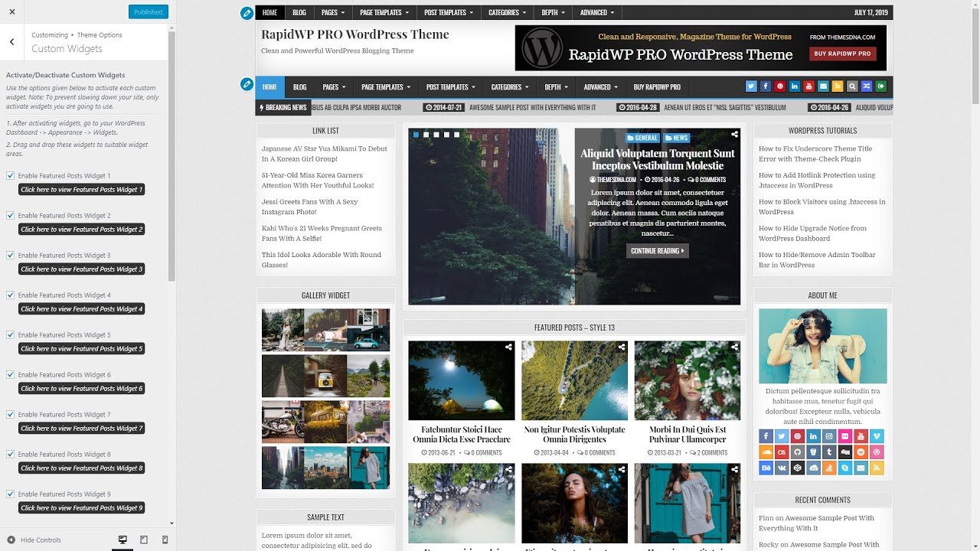Toggle Enable Featured Posts Widget 3 checkbox

click(x=10, y=255)
